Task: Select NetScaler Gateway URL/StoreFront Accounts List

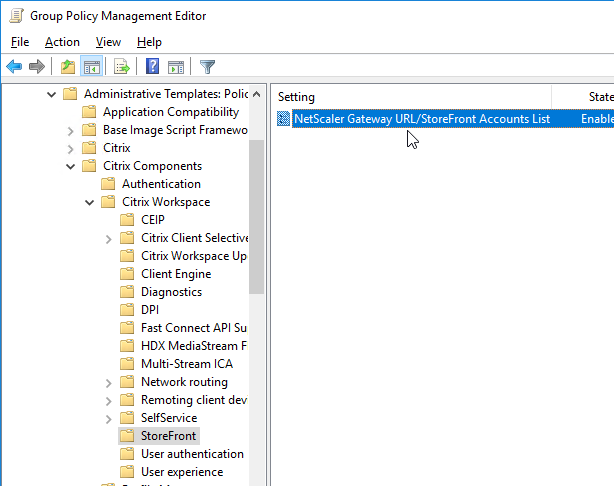Action: tap(422, 119)
